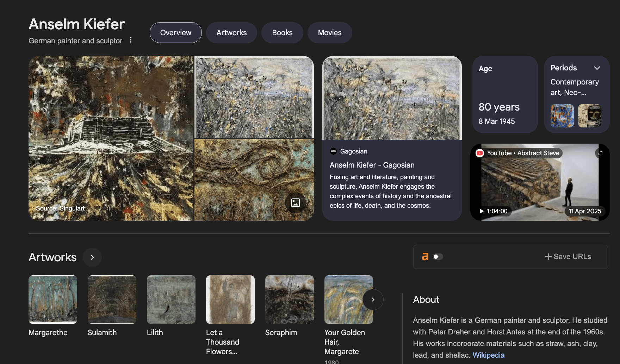Viewport: 620px width, 364px height.
Task: Switch to the Artworks tab
Action: click(231, 33)
